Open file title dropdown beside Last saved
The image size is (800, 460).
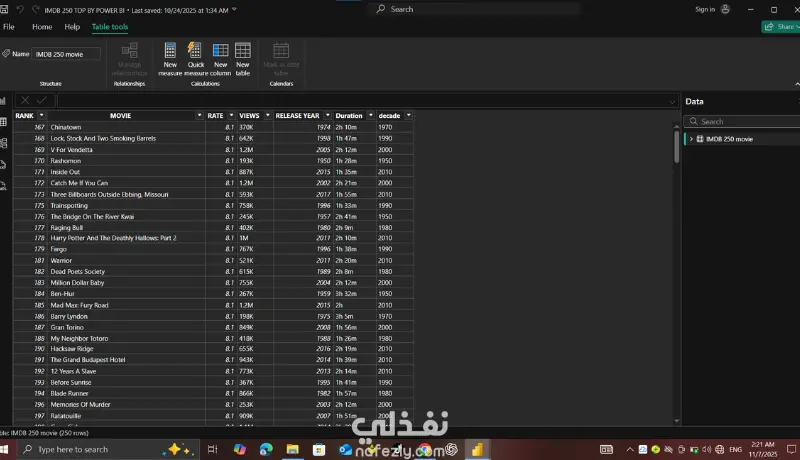coord(234,10)
